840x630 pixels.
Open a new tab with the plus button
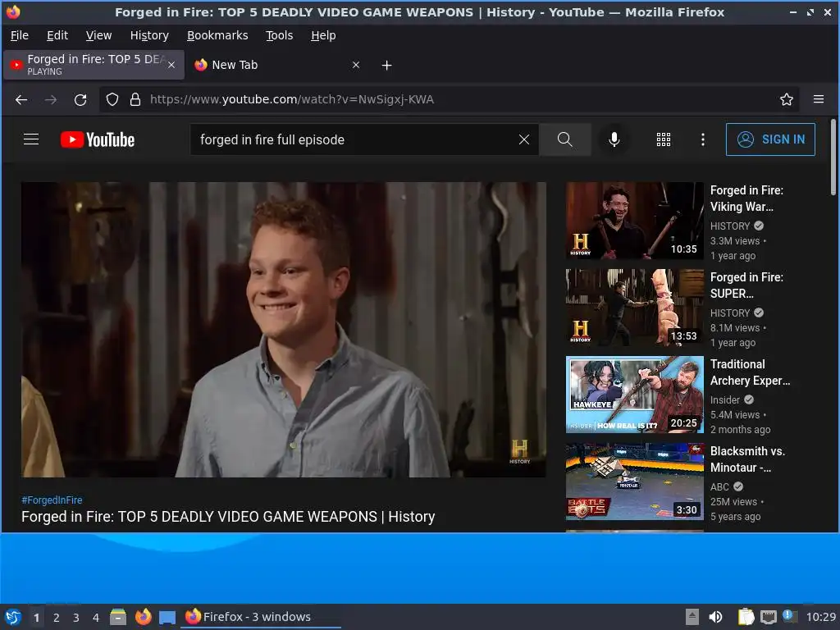[386, 66]
